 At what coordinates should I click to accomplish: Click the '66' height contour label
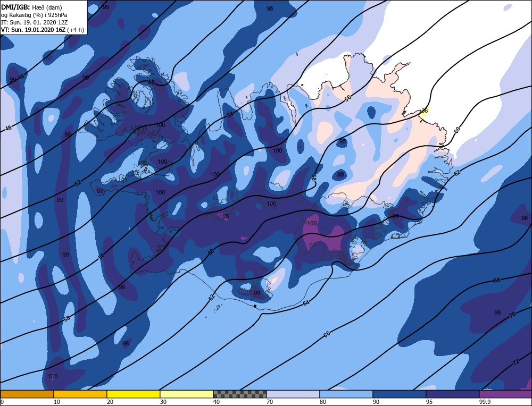click(327, 334)
